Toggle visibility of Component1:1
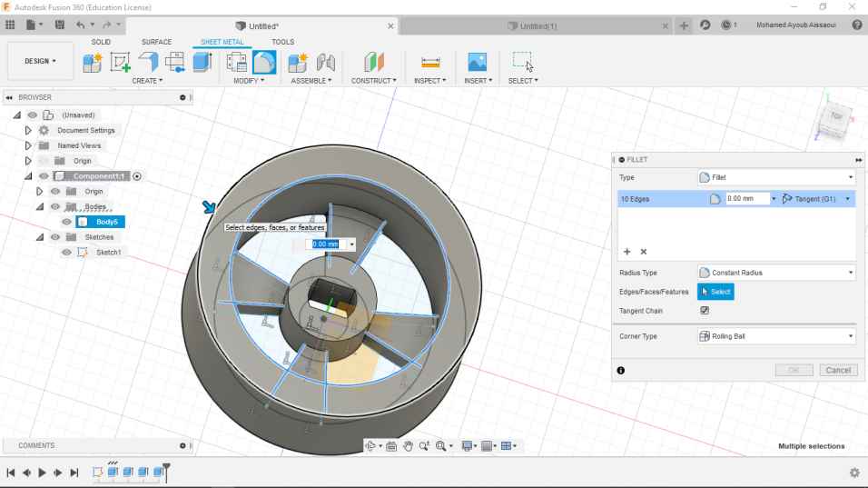The width and height of the screenshot is (868, 488). click(44, 176)
